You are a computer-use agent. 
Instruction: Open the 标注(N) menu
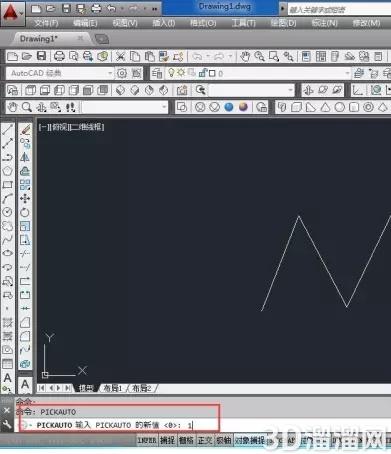tap(325, 23)
